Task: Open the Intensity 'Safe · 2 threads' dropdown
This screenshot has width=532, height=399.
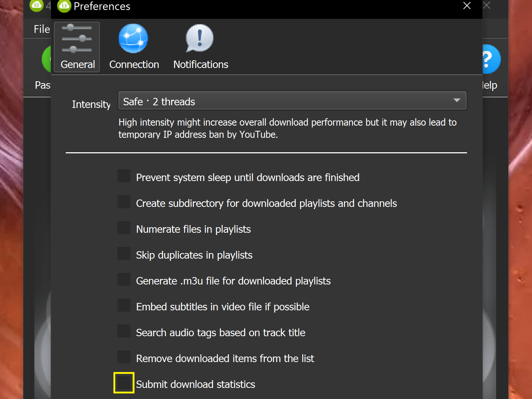Action: [x=284, y=101]
